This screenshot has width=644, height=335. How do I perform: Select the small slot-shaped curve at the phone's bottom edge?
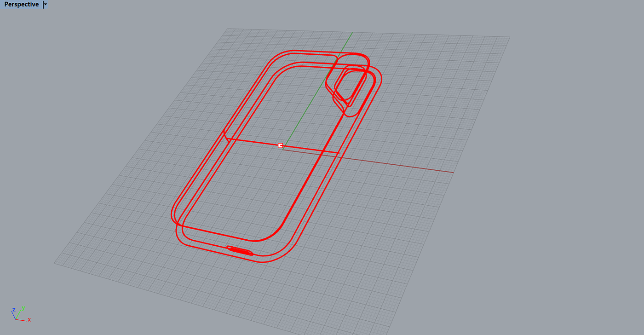(x=240, y=250)
